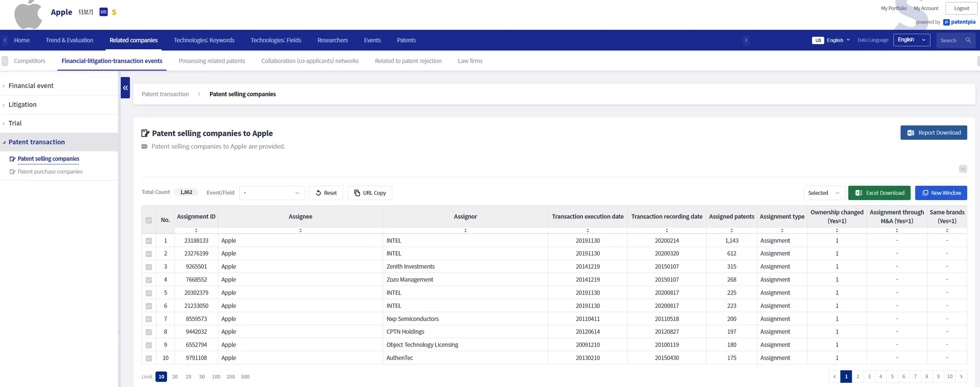Select checkbox for Zenith Investments row
The width and height of the screenshot is (980, 387).
tap(149, 267)
